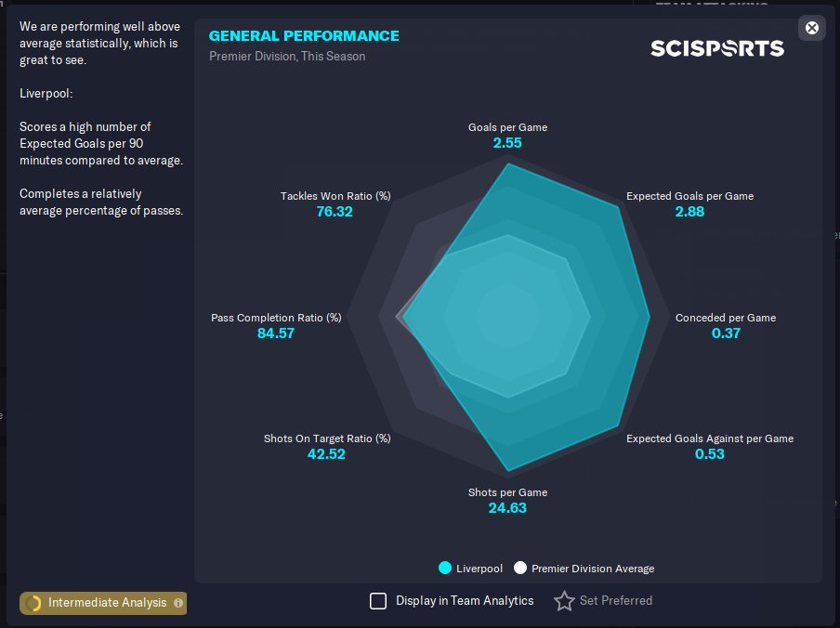
Task: Click the Tackles Won Ratio value 76.32
Action: click(335, 212)
